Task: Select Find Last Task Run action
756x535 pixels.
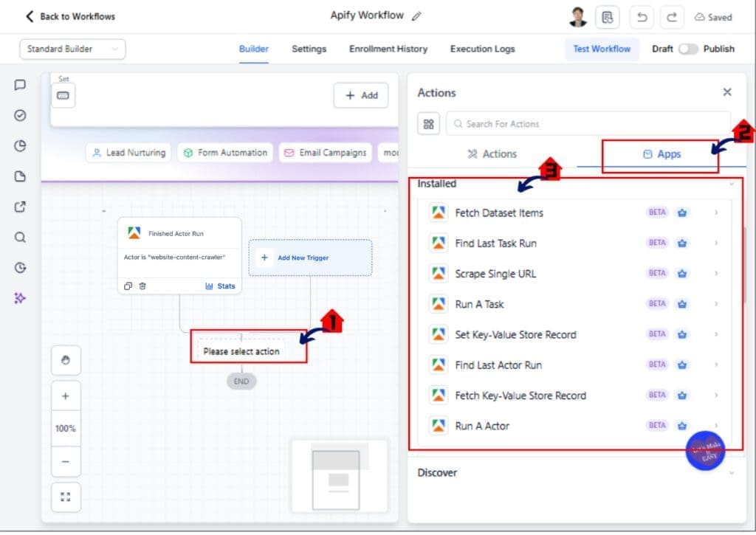Action: coord(574,244)
